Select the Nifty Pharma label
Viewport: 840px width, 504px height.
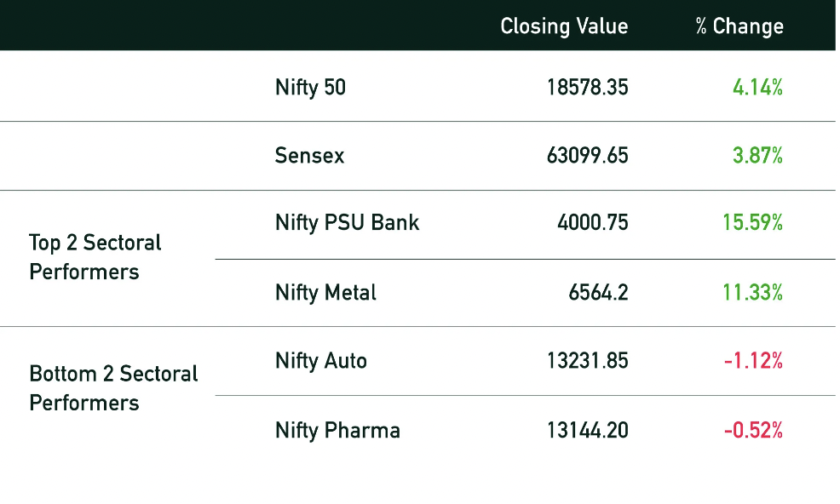tap(337, 431)
